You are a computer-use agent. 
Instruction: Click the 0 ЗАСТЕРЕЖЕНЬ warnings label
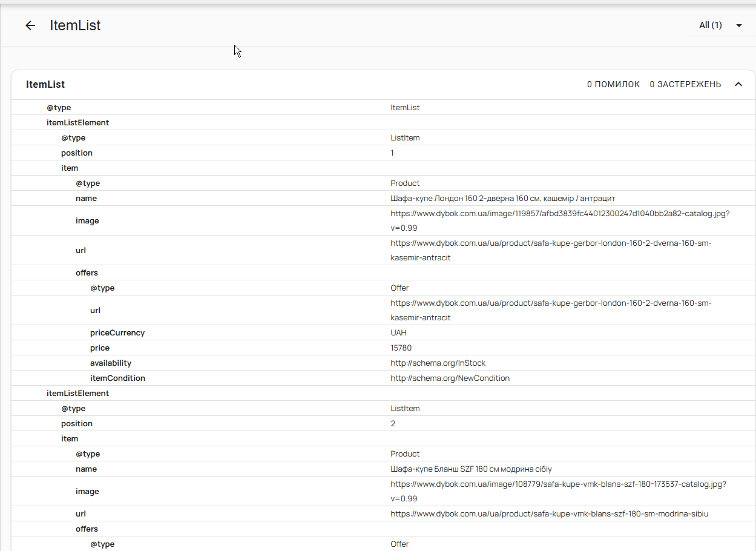point(685,84)
